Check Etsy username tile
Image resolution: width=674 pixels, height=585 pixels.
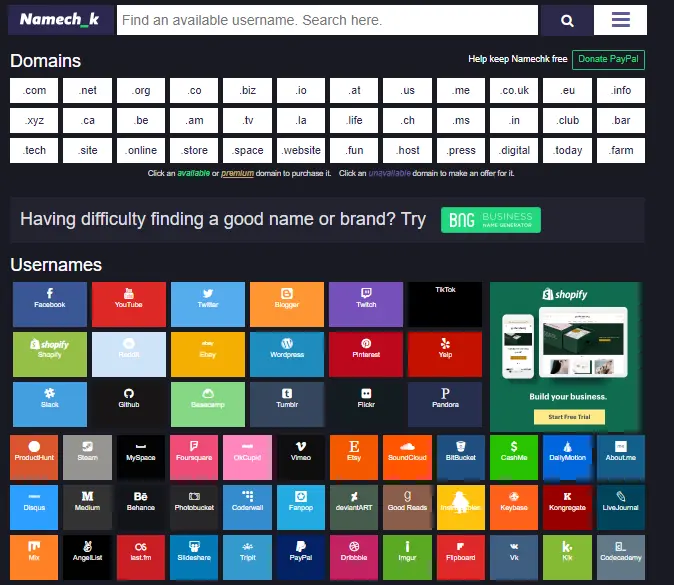(x=354, y=457)
